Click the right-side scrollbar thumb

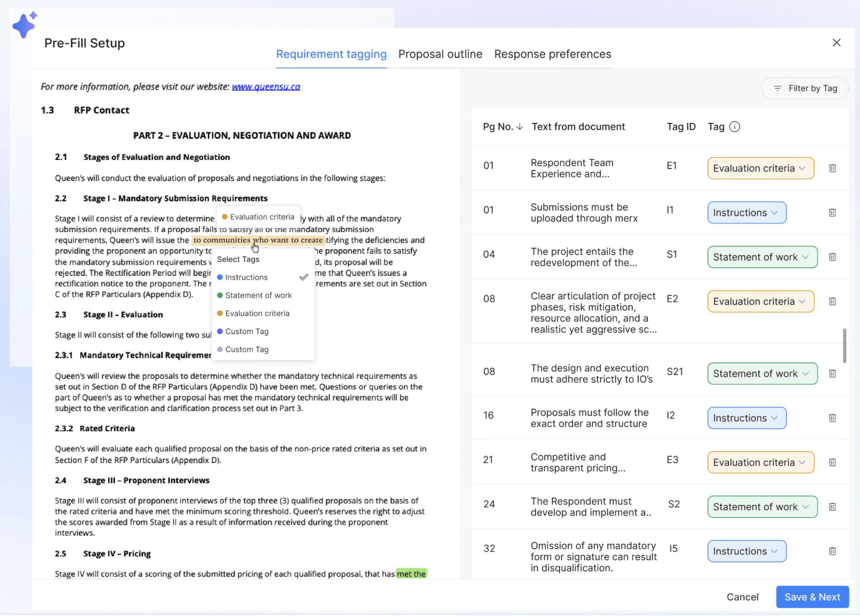click(844, 346)
